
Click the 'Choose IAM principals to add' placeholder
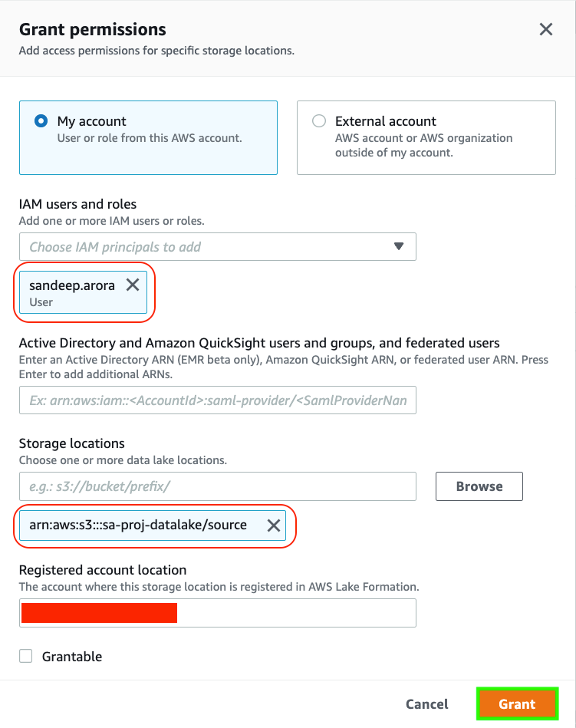pos(115,247)
